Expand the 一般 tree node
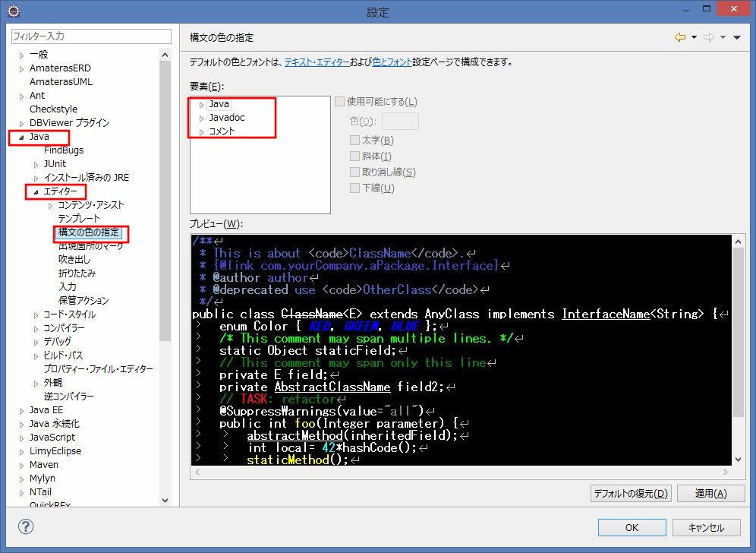 [x=21, y=55]
